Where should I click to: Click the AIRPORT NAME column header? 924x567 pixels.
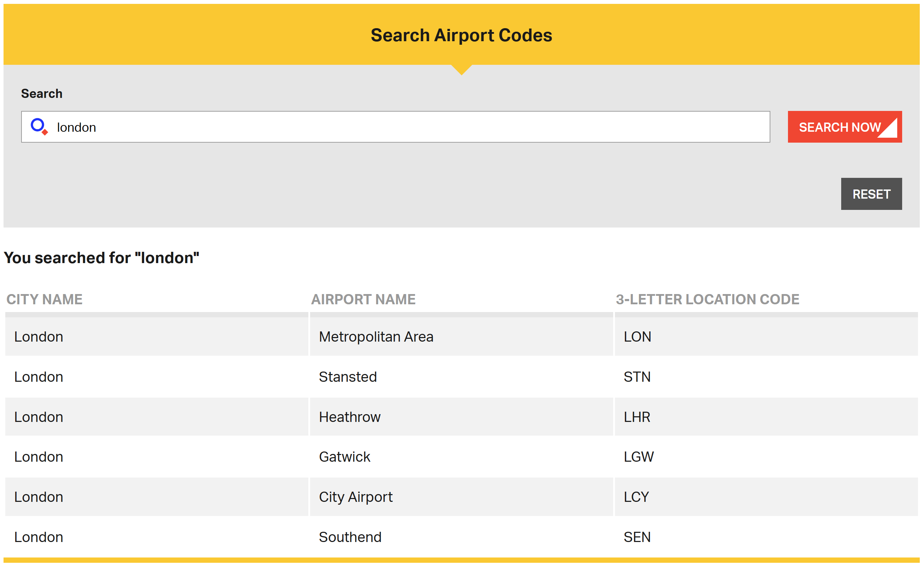363,299
